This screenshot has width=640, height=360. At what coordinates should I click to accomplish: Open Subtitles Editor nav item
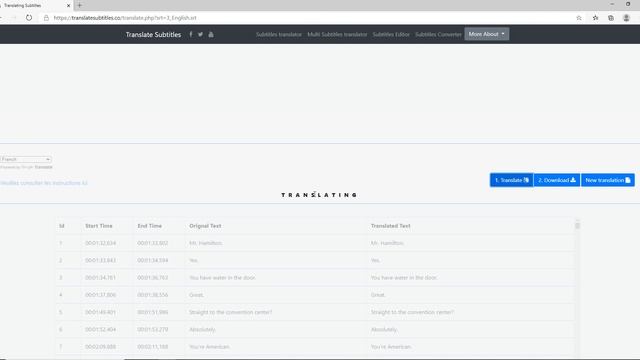pos(391,34)
